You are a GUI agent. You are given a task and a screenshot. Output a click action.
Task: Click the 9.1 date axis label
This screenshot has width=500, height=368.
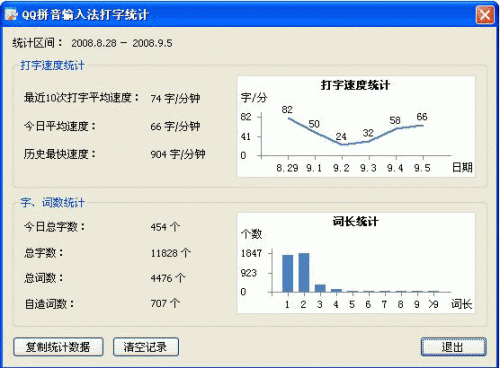click(314, 168)
